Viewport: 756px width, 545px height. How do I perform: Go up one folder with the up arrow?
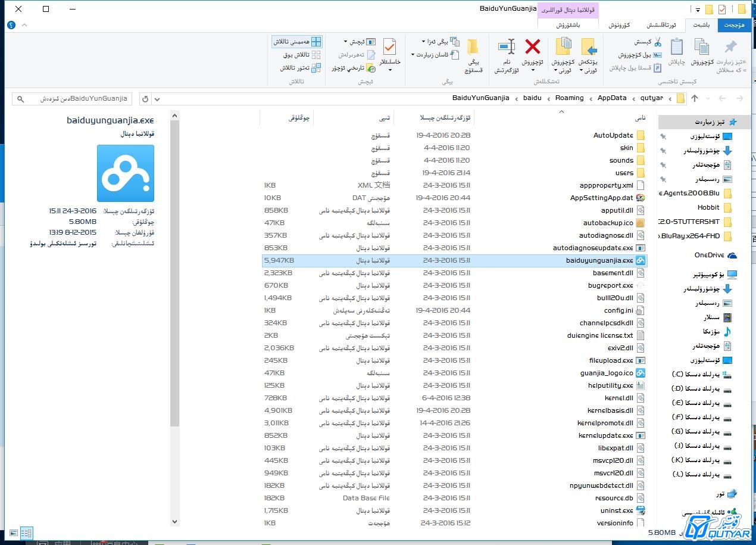695,98
